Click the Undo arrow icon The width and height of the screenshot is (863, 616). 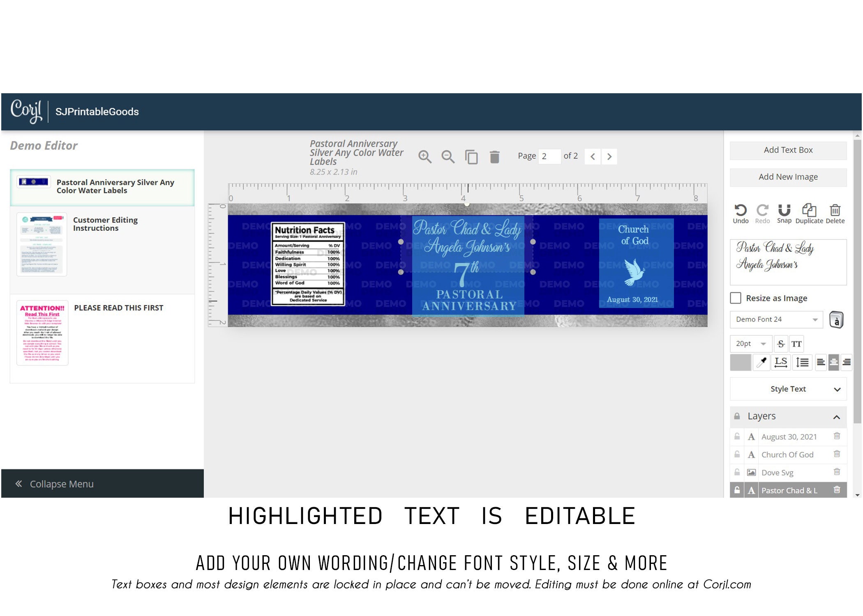(x=741, y=210)
